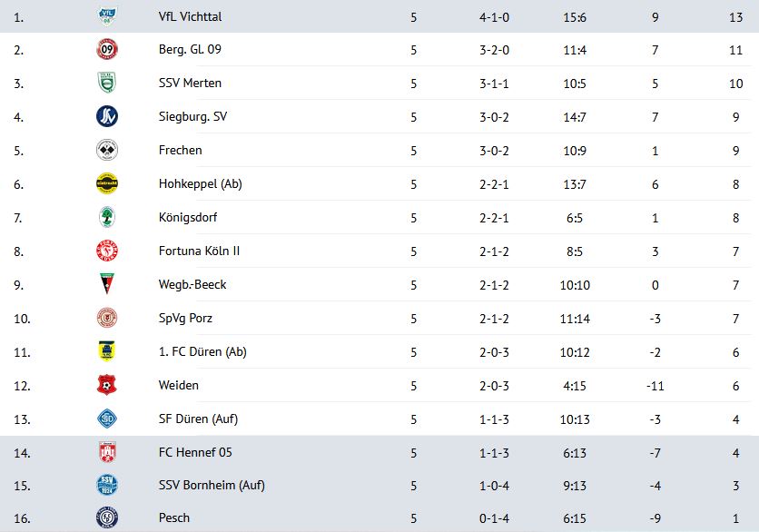This screenshot has width=759, height=532.
Task: Open the VfL Vichttal team link
Action: pos(190,16)
